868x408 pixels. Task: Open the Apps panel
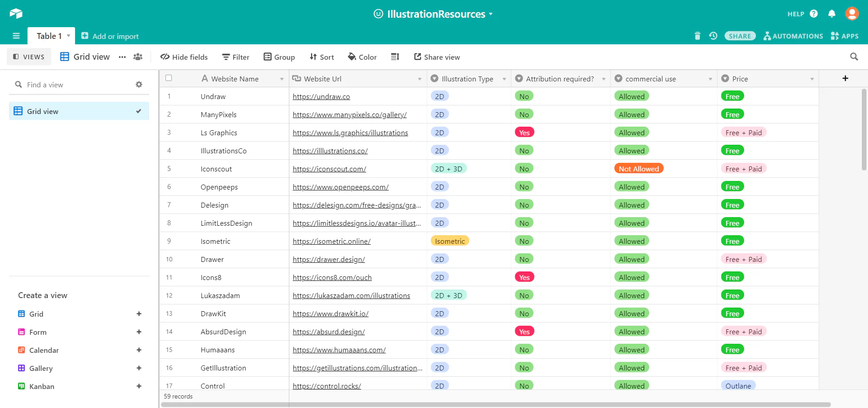pos(844,36)
